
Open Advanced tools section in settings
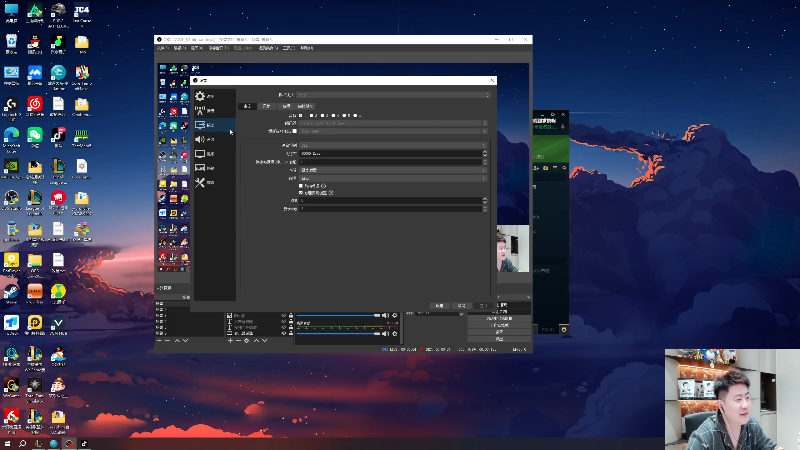(x=200, y=183)
